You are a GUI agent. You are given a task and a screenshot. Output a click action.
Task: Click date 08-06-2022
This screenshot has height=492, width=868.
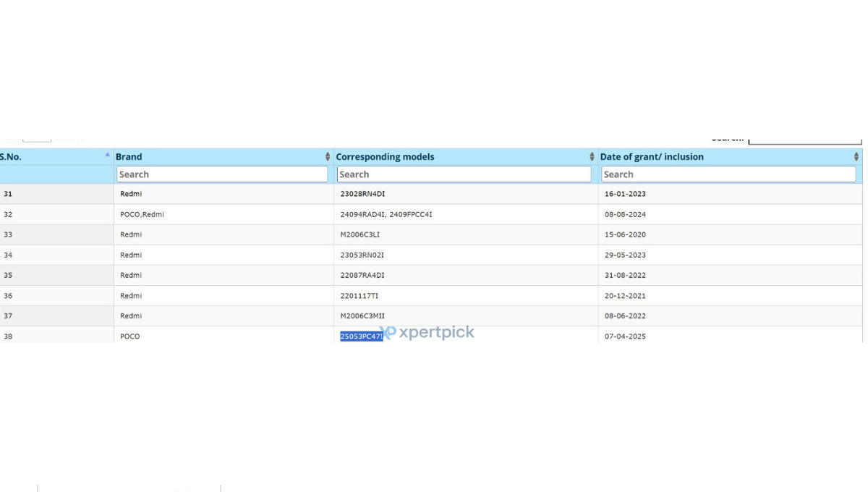[x=626, y=315]
